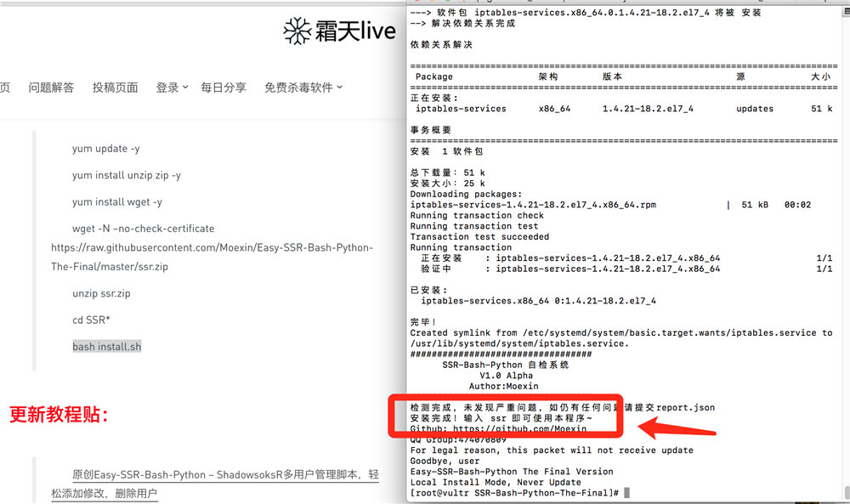The height and width of the screenshot is (504, 850).
Task: Open the 免费杀毒软件 menu item
Action: [x=298, y=88]
